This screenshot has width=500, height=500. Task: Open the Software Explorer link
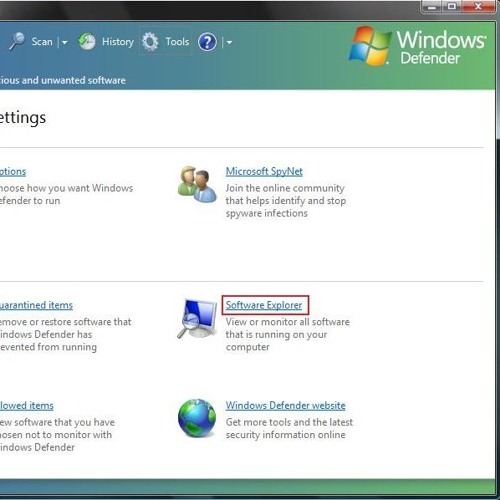(264, 305)
